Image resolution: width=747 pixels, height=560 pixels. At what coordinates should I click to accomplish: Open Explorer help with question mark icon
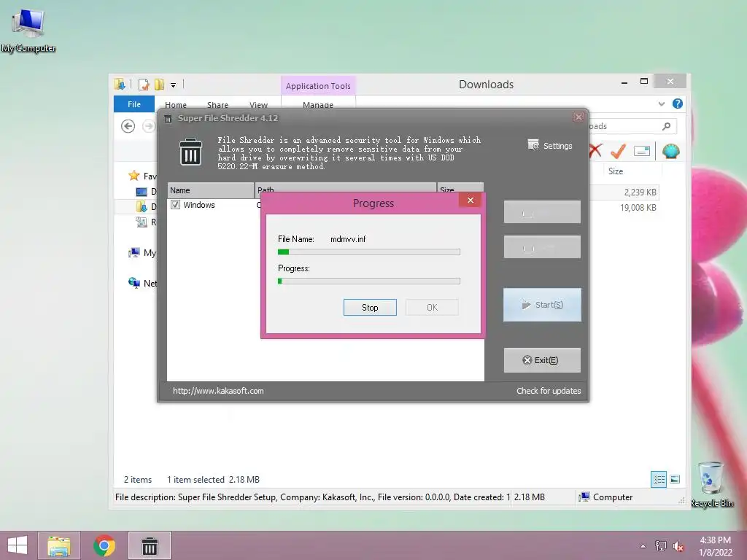pyautogui.click(x=677, y=104)
